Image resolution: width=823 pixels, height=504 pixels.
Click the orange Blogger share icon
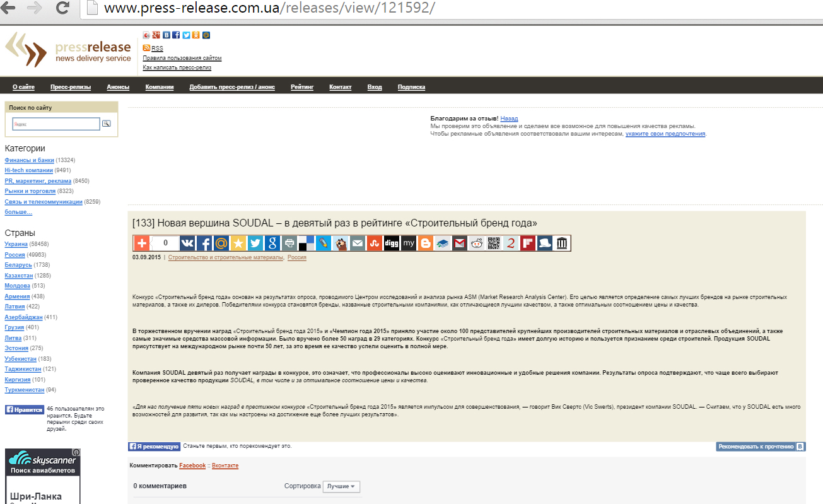point(426,243)
